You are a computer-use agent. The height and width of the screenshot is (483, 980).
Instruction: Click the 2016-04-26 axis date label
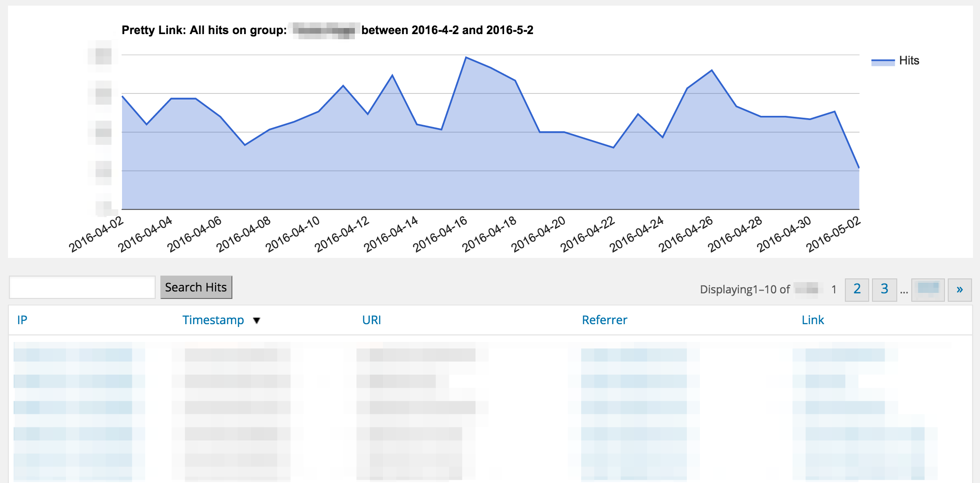(x=686, y=234)
